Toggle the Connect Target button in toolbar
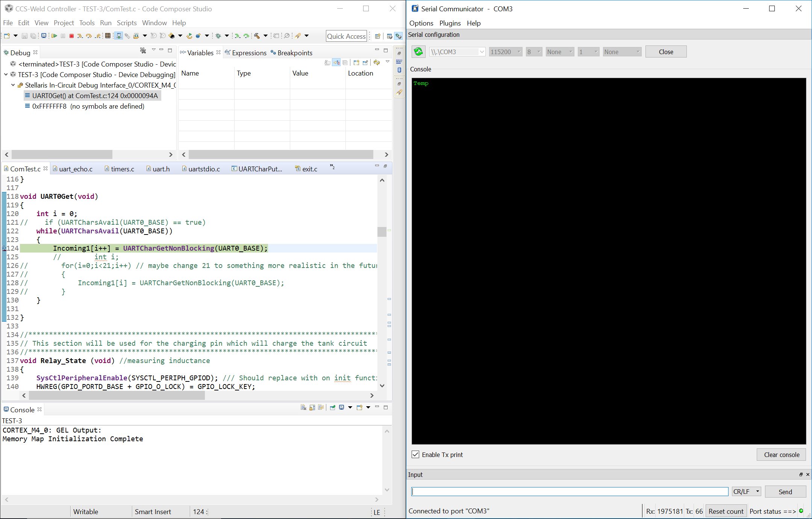 point(118,36)
